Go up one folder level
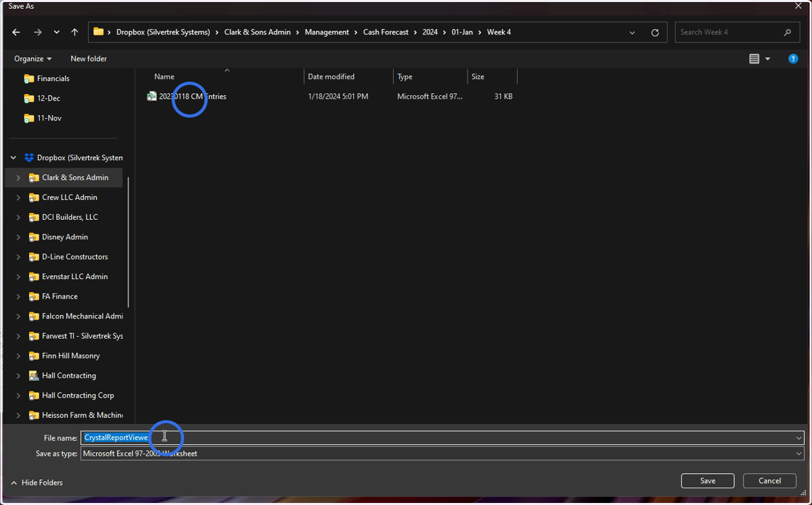Viewport: 812px width, 505px height. click(74, 32)
